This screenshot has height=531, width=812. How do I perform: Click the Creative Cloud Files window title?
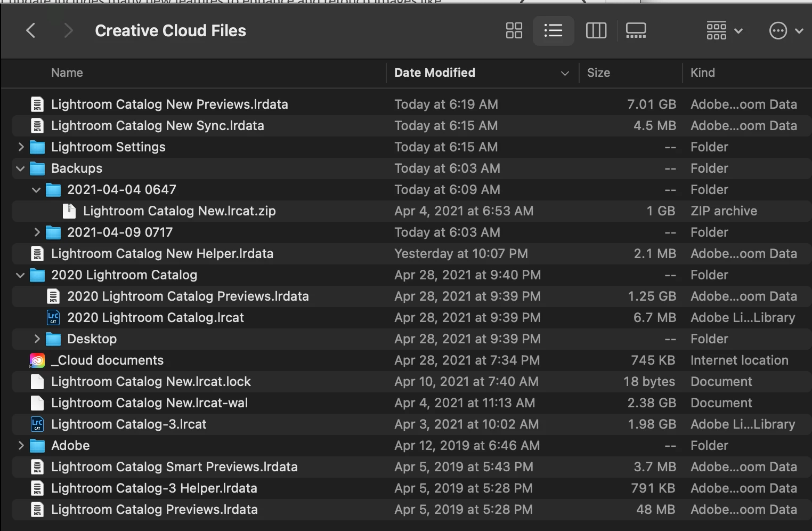tap(170, 31)
